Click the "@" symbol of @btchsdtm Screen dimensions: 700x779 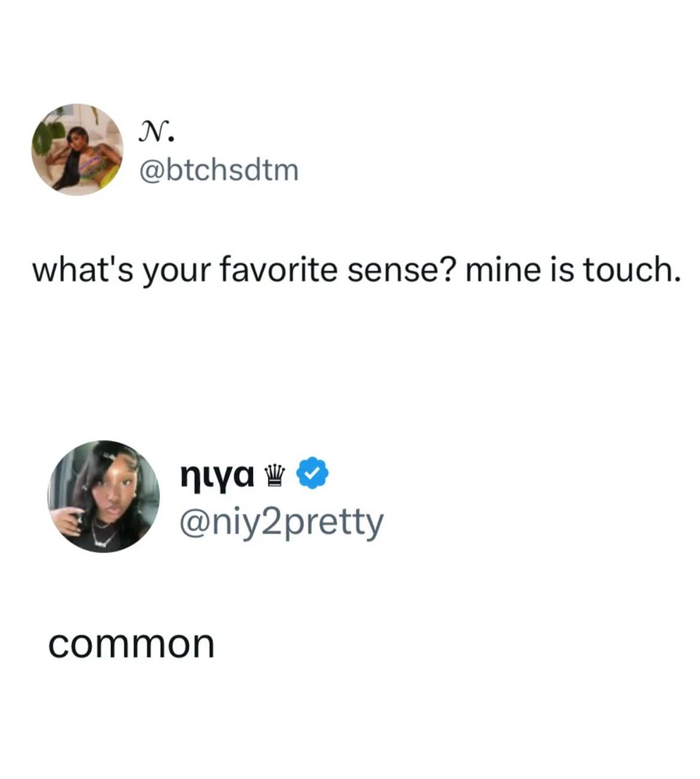coord(149,171)
